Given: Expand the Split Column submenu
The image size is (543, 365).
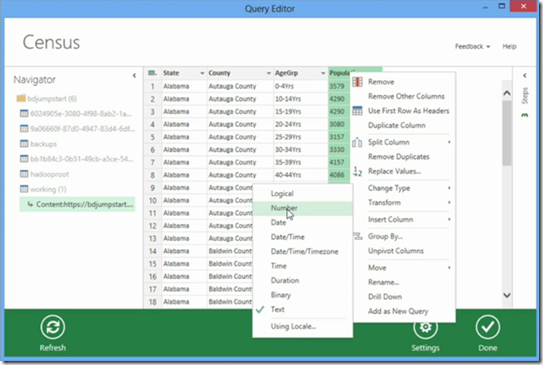Looking at the screenshot, I should tap(449, 142).
